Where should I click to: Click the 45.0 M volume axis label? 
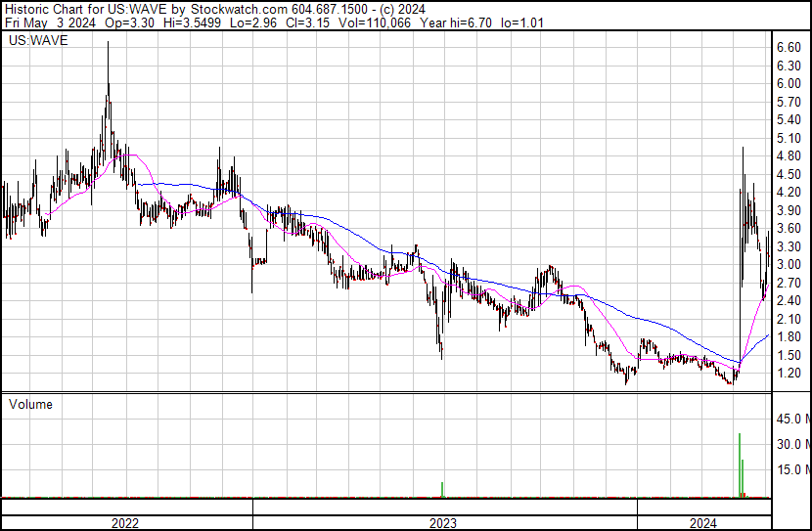(x=792, y=420)
